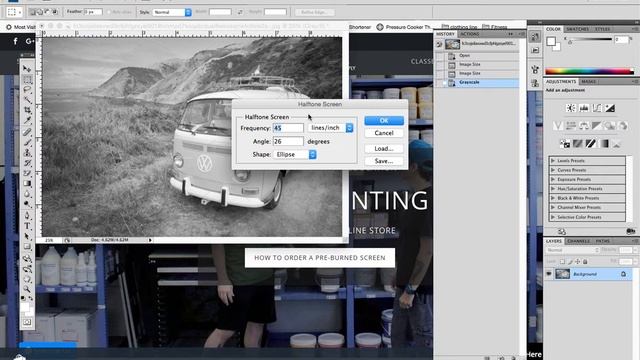Add a Black & White adjustment

point(597,126)
